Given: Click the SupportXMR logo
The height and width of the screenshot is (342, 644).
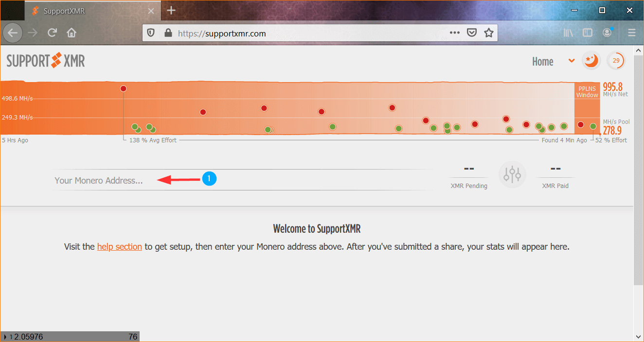Looking at the screenshot, I should [x=46, y=61].
